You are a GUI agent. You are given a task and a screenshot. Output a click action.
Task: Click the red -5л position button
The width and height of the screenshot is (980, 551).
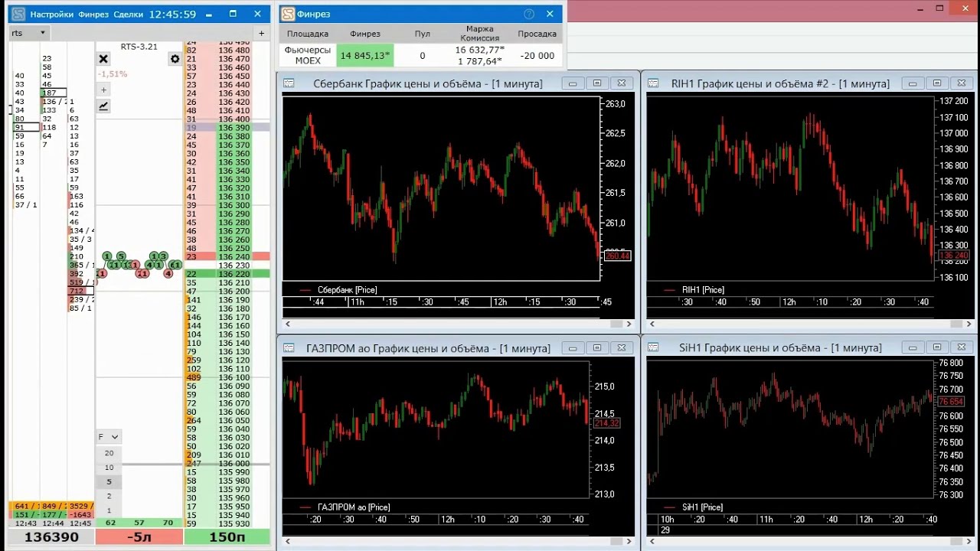(x=139, y=537)
